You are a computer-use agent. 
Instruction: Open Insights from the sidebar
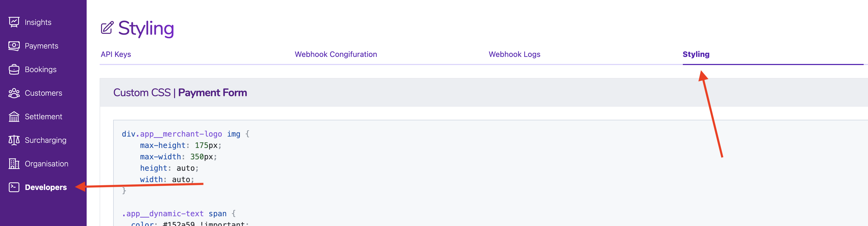click(38, 22)
